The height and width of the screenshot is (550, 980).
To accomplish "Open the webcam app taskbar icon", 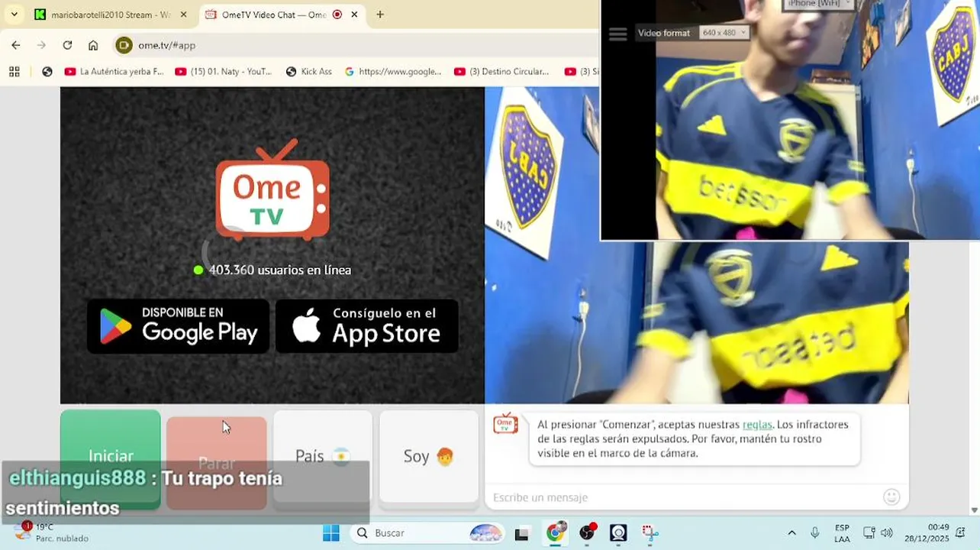I will [x=618, y=532].
